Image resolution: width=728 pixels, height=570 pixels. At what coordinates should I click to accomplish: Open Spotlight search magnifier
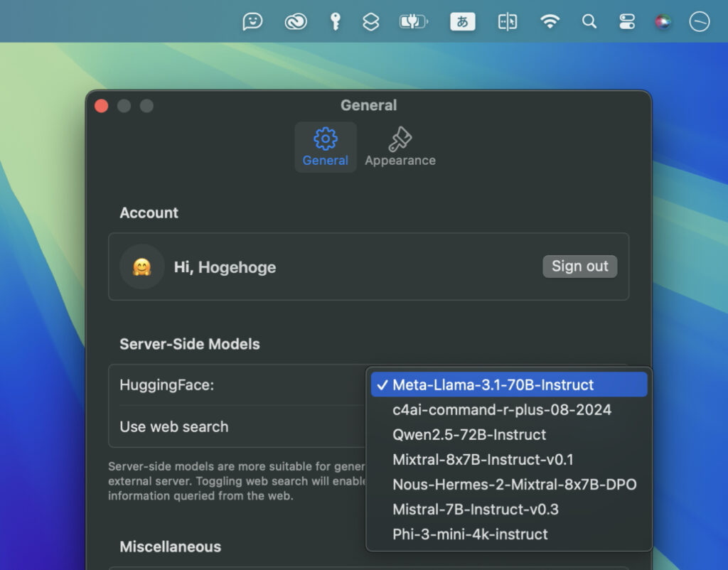tap(589, 22)
